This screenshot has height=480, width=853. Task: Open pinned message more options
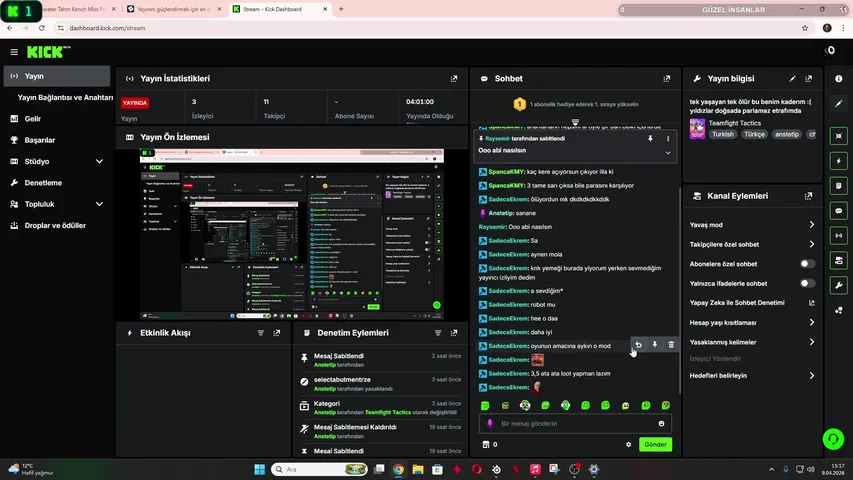tap(668, 139)
